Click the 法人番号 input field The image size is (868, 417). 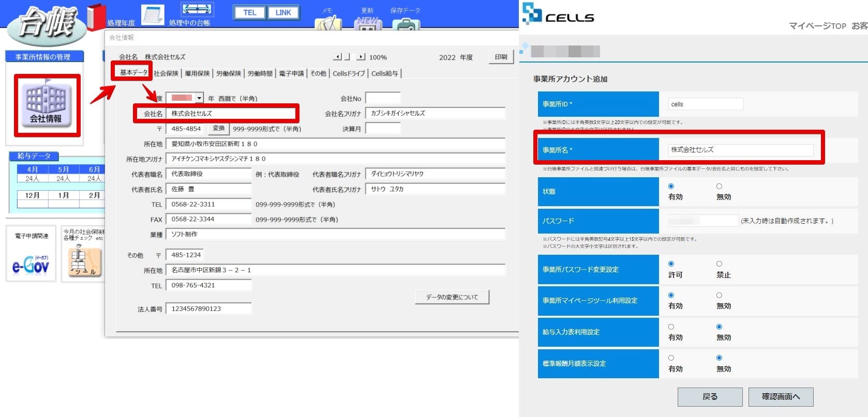tap(208, 308)
